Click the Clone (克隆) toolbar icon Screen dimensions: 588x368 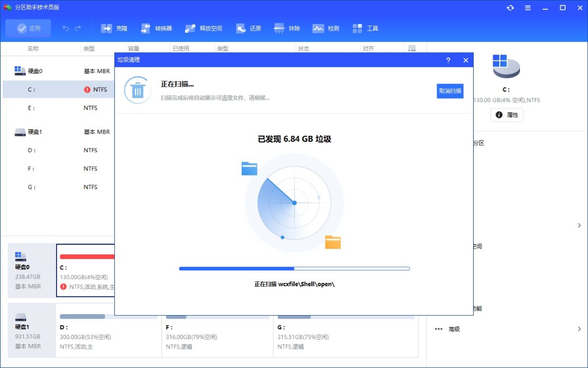(x=114, y=28)
